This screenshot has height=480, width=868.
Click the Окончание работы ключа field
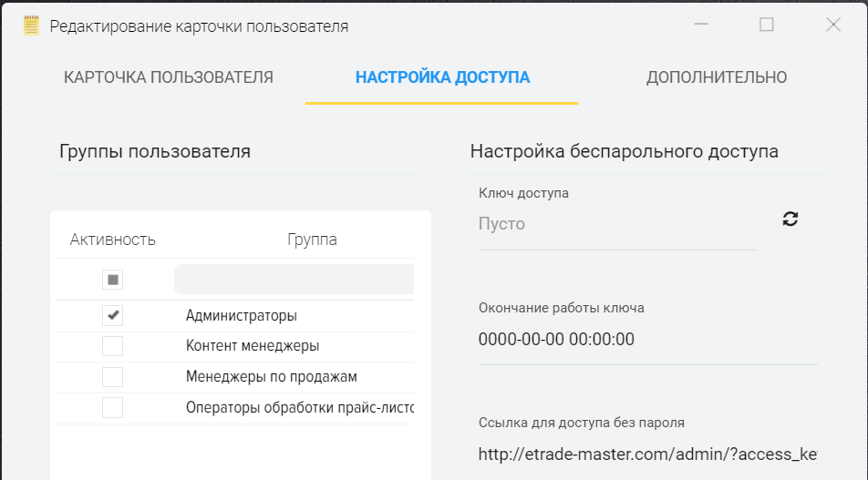(x=647, y=340)
